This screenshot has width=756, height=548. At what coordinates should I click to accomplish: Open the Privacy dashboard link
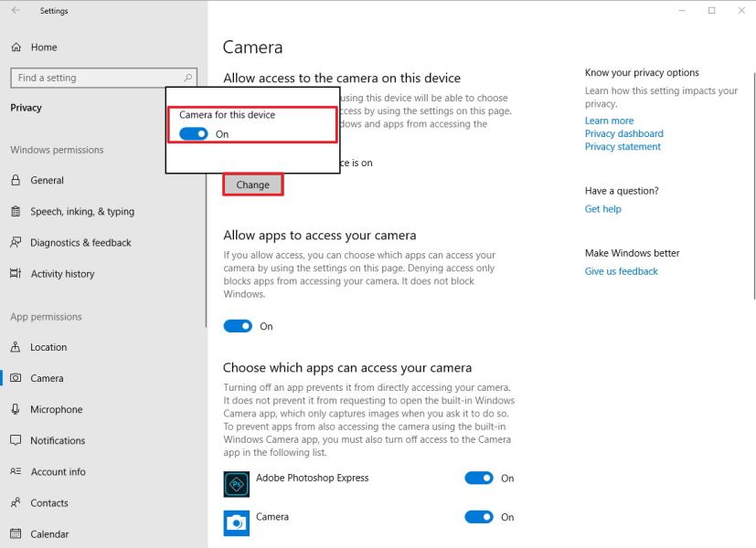pos(623,133)
